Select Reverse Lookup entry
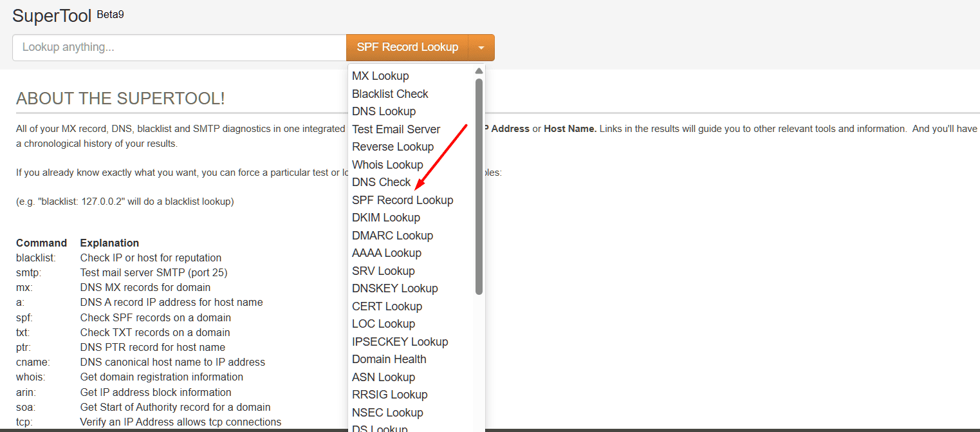The image size is (980, 432). [x=393, y=147]
